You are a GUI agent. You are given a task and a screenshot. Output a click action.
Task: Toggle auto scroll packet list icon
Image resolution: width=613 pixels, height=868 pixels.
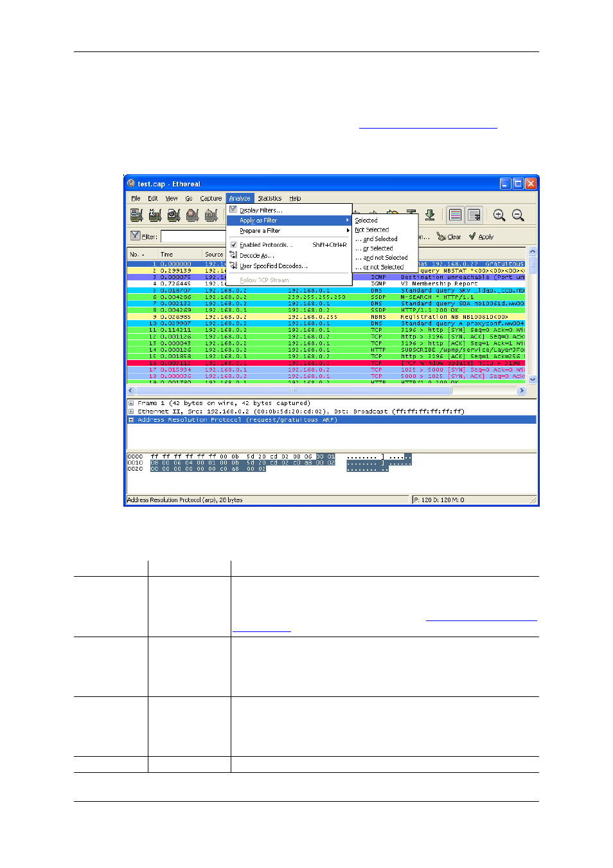tap(474, 215)
